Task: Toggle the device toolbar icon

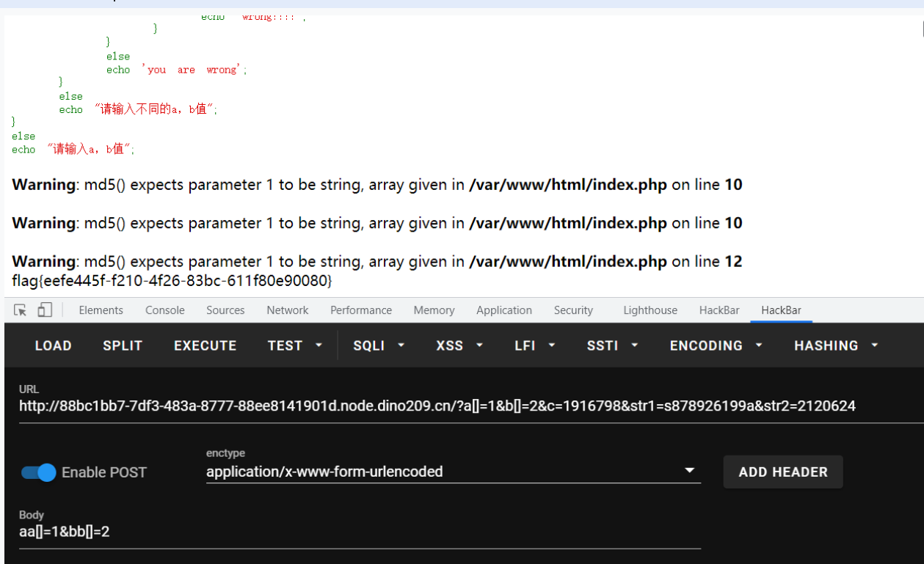Action: (x=45, y=310)
